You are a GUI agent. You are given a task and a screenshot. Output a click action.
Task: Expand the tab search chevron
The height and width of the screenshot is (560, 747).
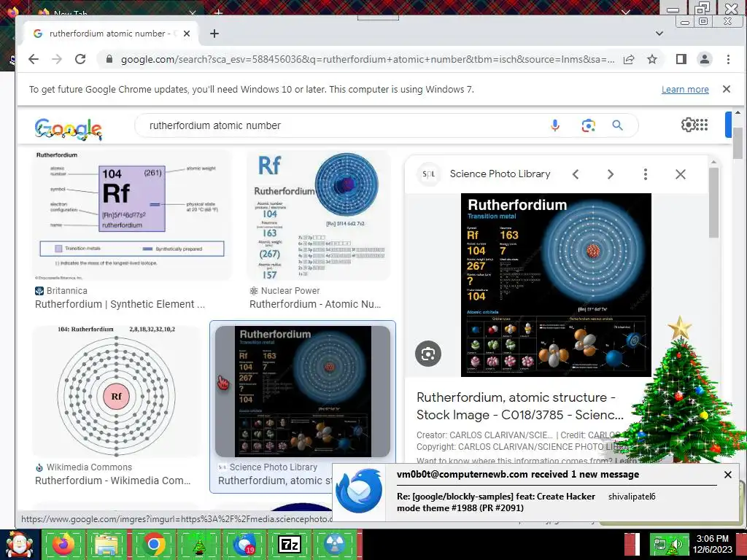[659, 34]
